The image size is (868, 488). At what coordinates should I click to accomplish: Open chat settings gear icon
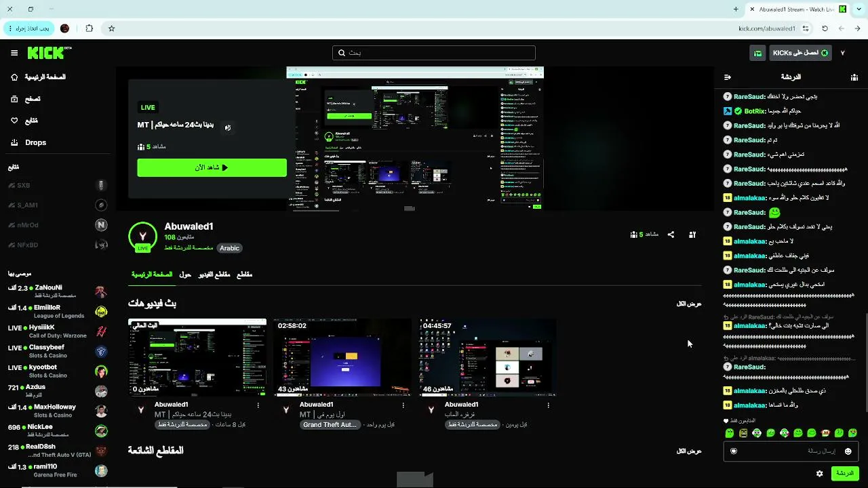pyautogui.click(x=820, y=473)
